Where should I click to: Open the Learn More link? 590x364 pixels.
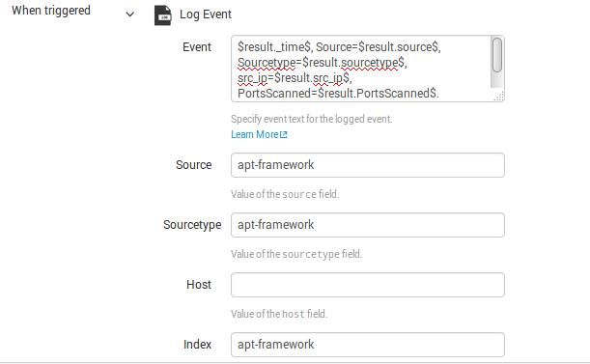(x=254, y=134)
